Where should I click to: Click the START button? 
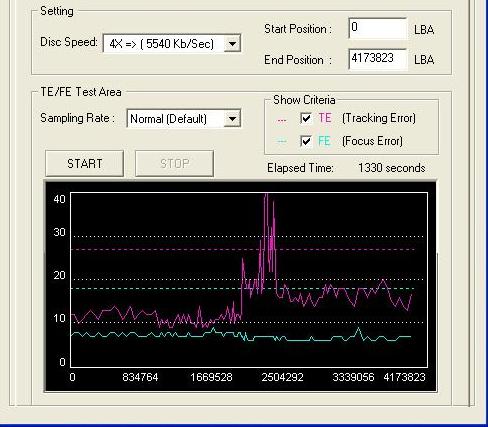(x=84, y=163)
